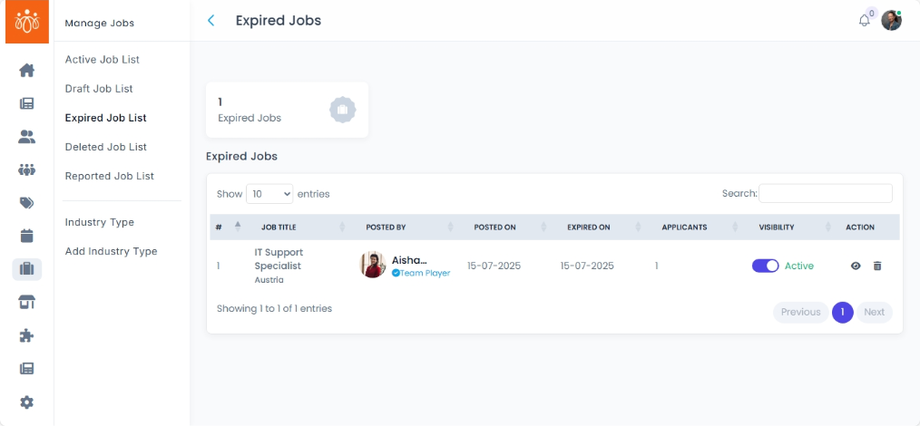920x426 pixels.
Task: Open Active Job List menu item
Action: point(101,60)
